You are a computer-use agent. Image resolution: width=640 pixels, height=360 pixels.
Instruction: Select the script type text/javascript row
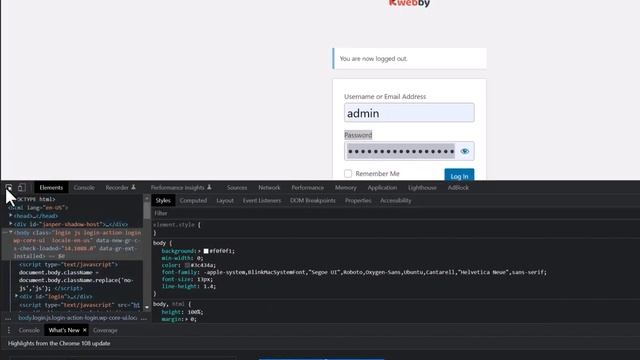[68, 264]
